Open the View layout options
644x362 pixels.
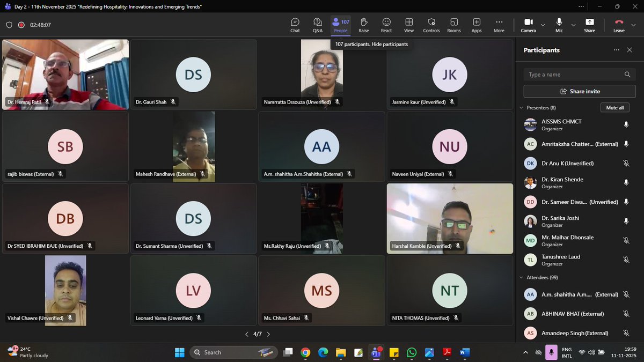(x=409, y=25)
